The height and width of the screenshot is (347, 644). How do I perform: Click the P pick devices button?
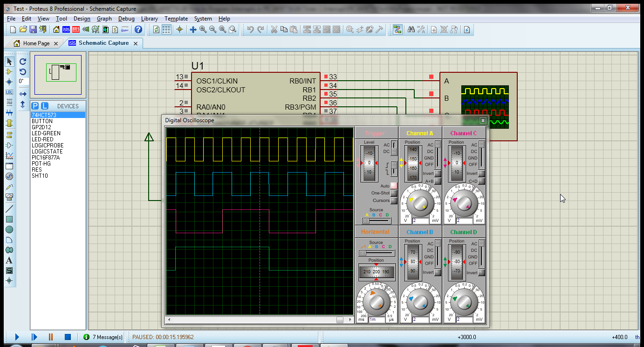35,106
